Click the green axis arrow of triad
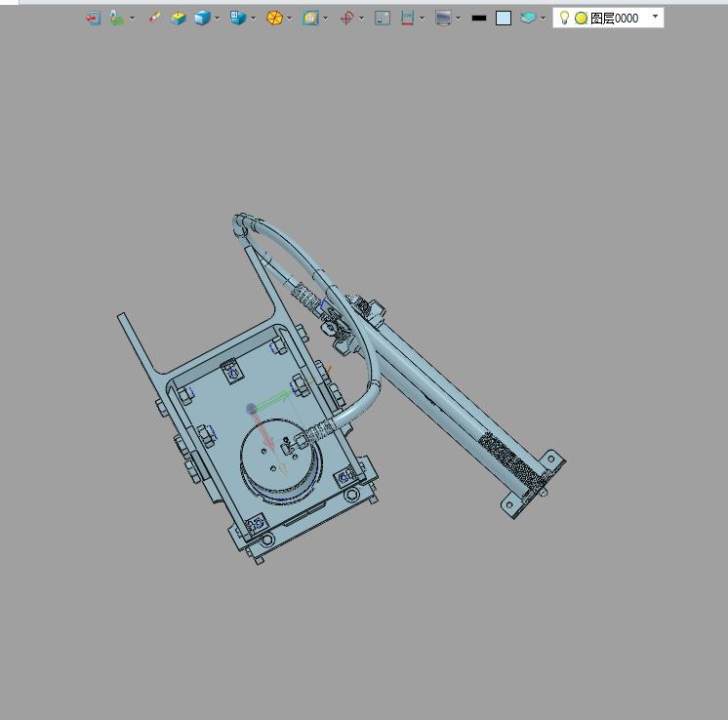 [273, 399]
